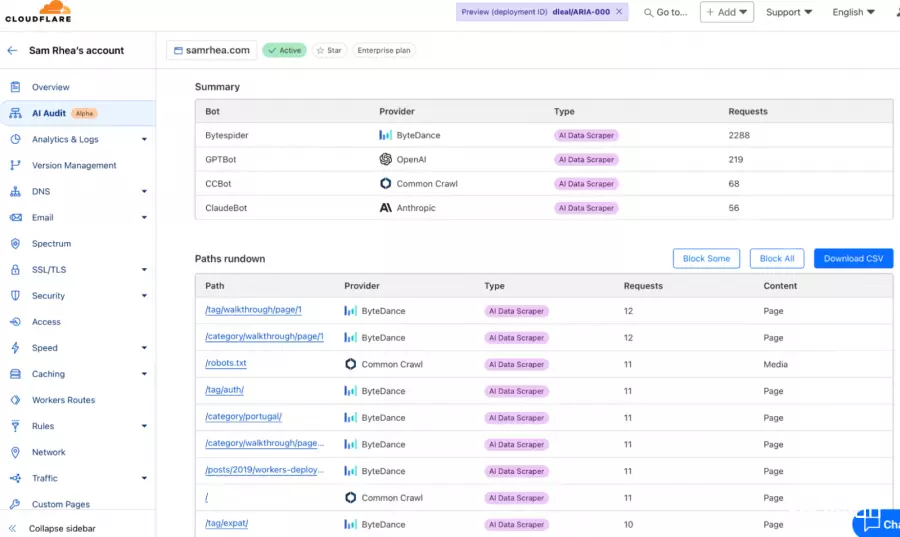This screenshot has width=900, height=537.
Task: Close the Preview deployment ID banner
Action: point(619,11)
